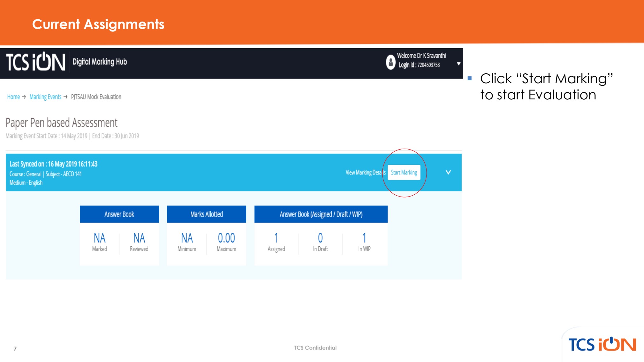Image resolution: width=644 pixels, height=362 pixels.
Task: Click the Marks Allotted card header
Action: pyautogui.click(x=206, y=214)
